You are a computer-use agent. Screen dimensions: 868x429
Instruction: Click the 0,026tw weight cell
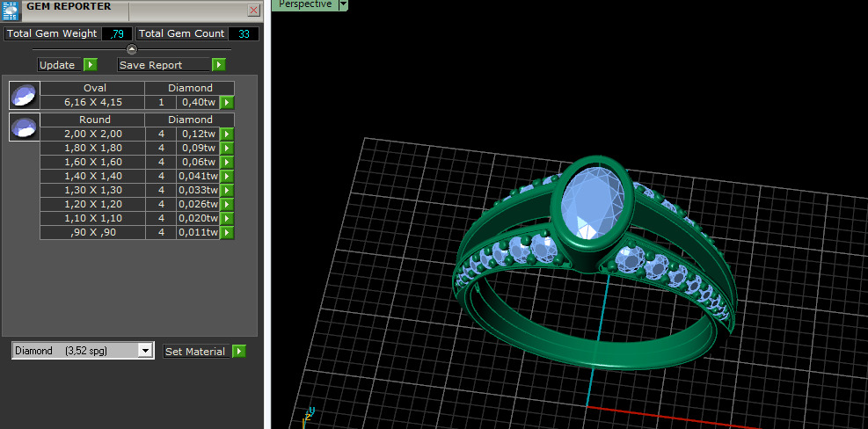coord(198,204)
